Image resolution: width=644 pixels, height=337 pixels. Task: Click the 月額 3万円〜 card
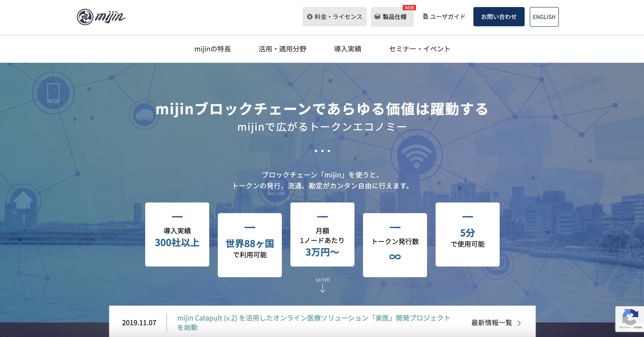click(x=322, y=234)
